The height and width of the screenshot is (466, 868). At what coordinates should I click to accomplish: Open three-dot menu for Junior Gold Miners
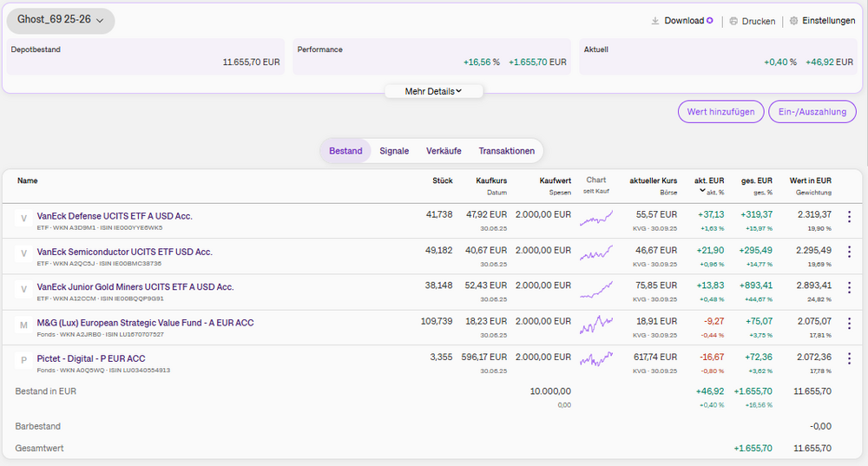tap(849, 287)
